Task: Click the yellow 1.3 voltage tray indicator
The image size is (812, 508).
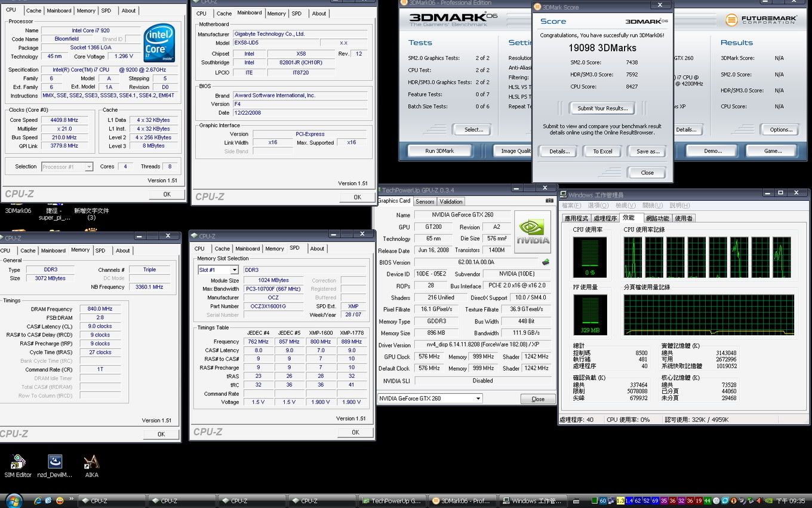Action: click(x=621, y=501)
